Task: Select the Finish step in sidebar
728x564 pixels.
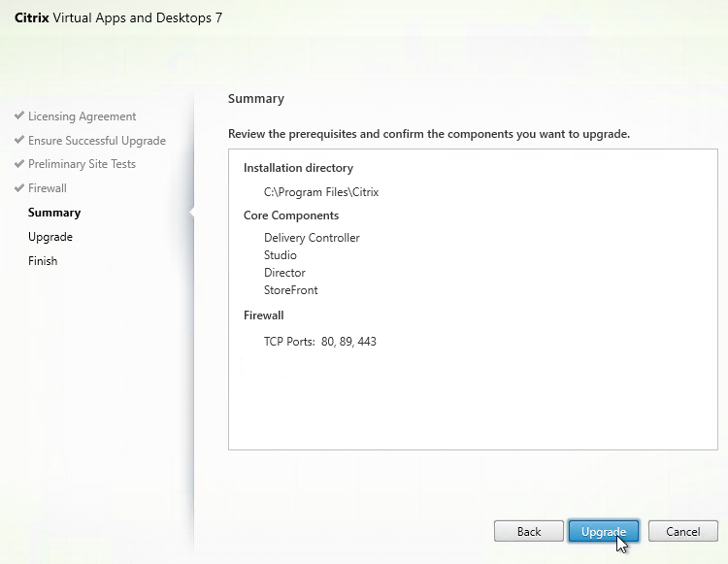Action: (43, 261)
